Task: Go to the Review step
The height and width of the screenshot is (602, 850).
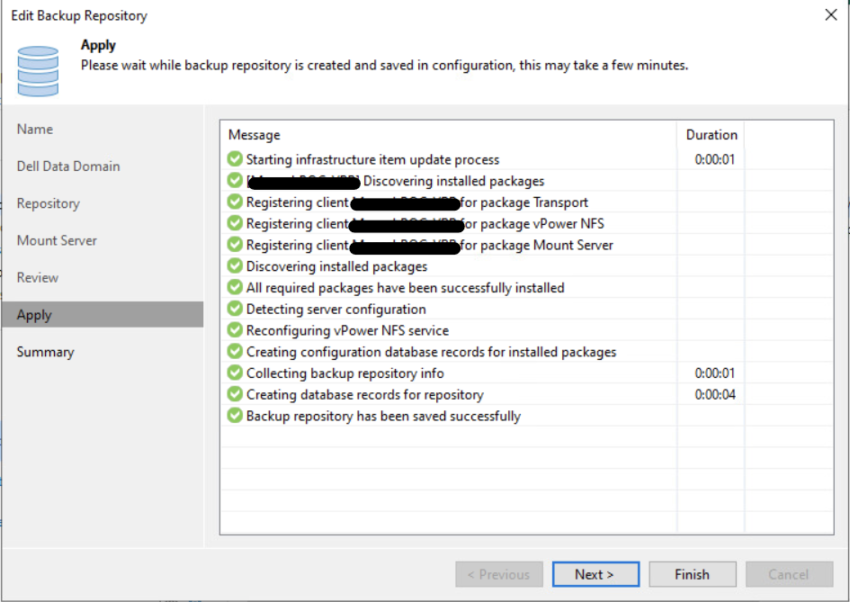Action: [x=39, y=277]
